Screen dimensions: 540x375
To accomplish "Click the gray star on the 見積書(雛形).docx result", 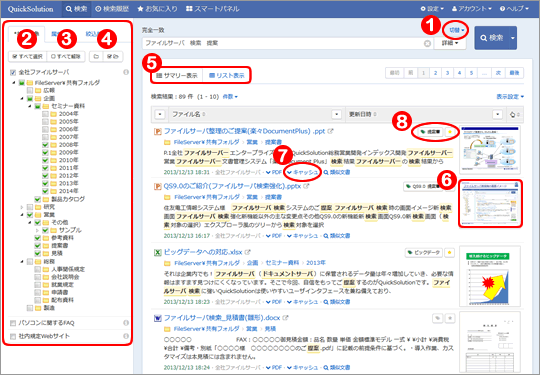I will pyautogui.click(x=450, y=319).
